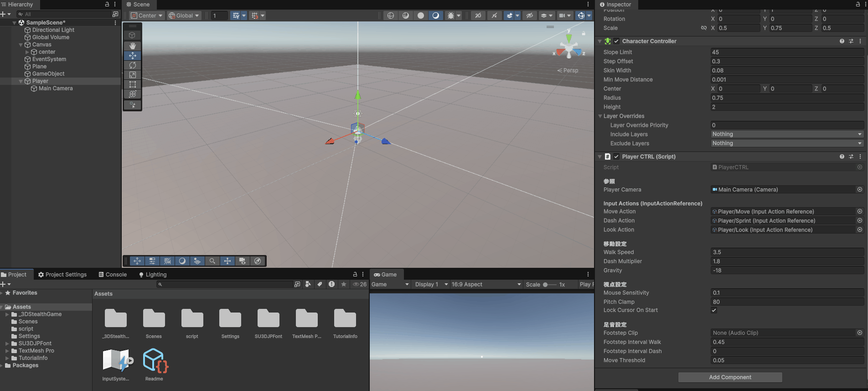Disable the Player CTRL script checkbox
This screenshot has width=868, height=391.
(616, 156)
